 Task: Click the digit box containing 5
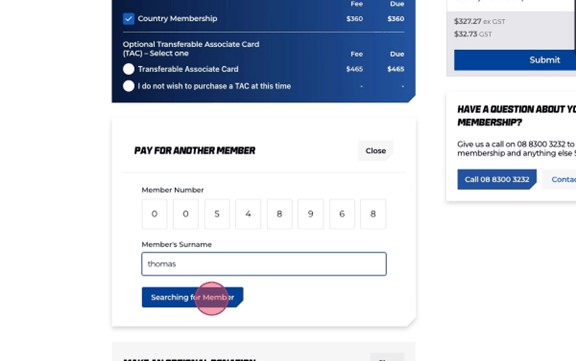point(217,214)
